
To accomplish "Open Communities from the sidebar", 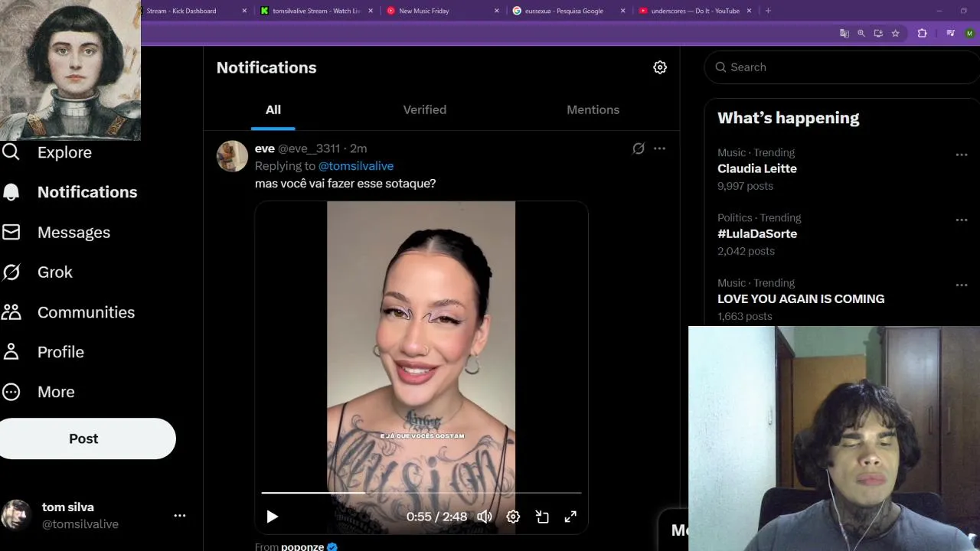I will (x=69, y=312).
